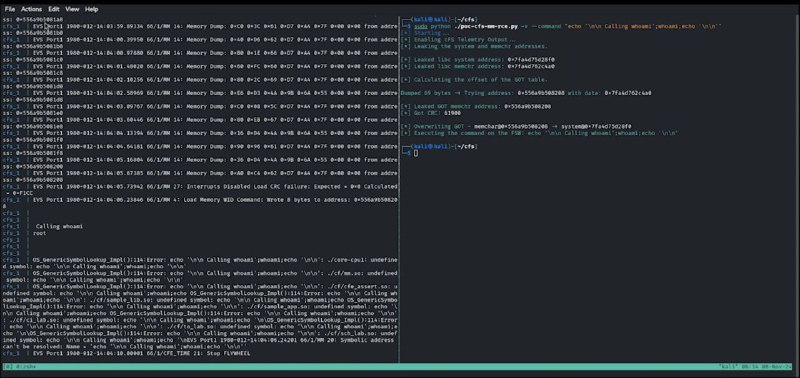Viewport: 800px width, 378px height.
Task: Click the vertical divider between tmux panes
Action: pyautogui.click(x=399, y=189)
